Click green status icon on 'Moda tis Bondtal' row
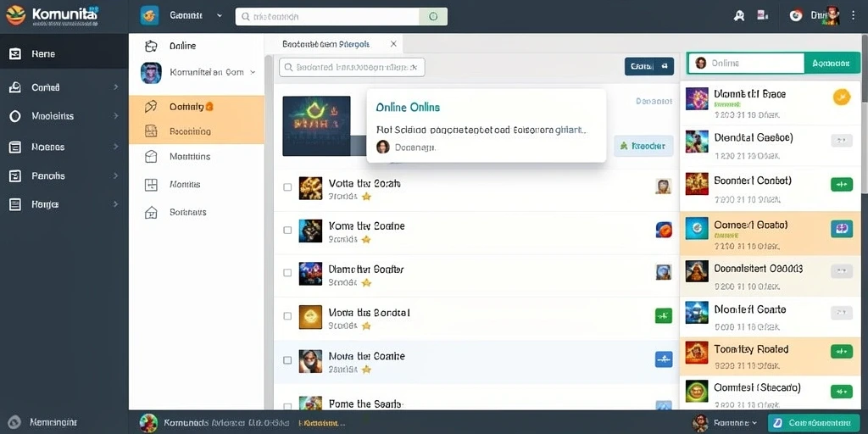This screenshot has height=434, width=868. click(x=663, y=316)
